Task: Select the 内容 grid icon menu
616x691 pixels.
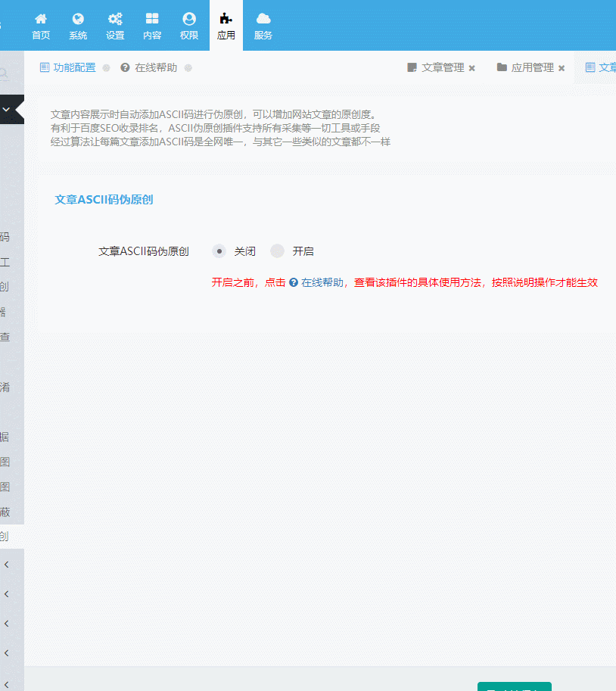Action: coord(152,26)
